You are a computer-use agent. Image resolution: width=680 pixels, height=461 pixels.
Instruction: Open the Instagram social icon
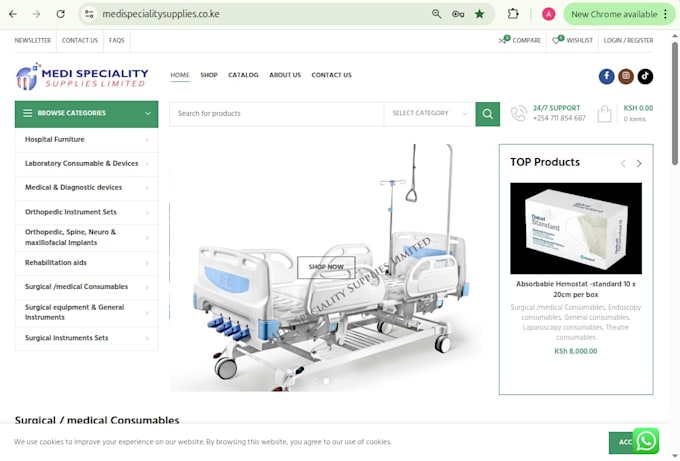(x=625, y=76)
